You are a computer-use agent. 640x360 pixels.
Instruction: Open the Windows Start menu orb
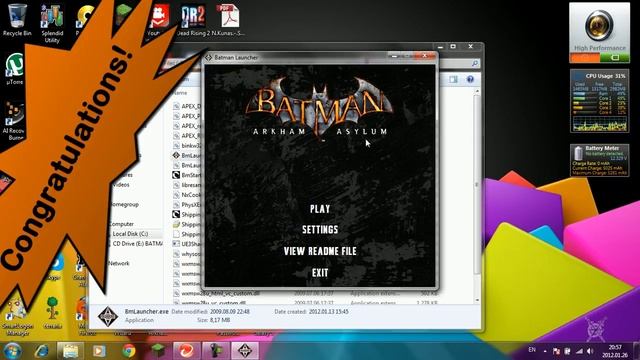[12, 351]
